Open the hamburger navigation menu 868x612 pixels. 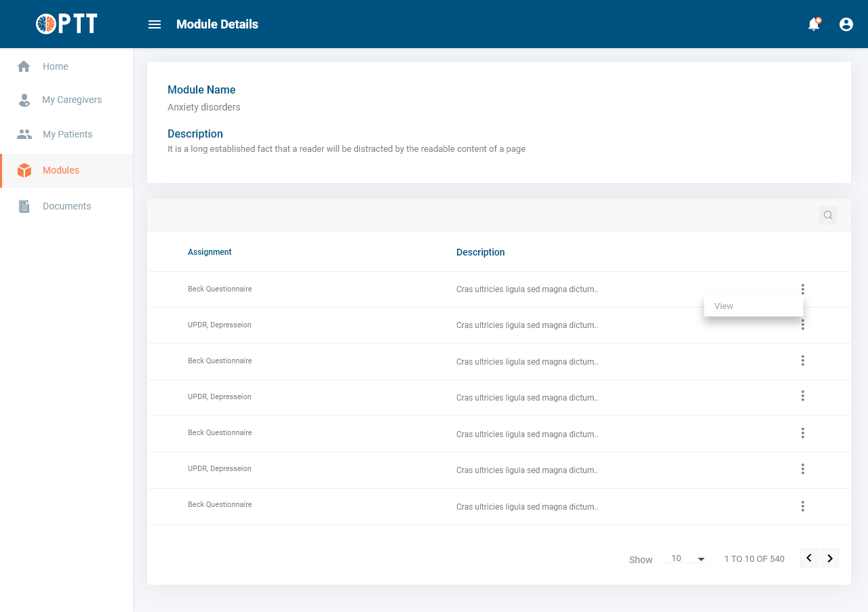pyautogui.click(x=155, y=24)
